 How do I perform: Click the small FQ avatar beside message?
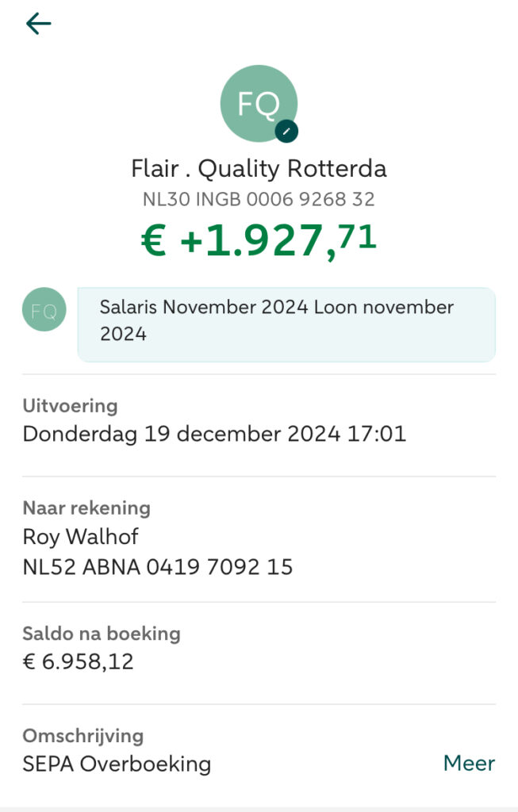click(44, 310)
